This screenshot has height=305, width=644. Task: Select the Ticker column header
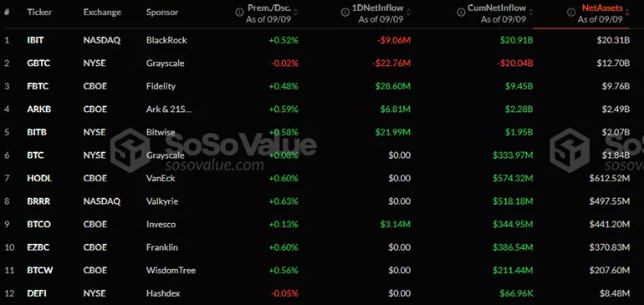point(39,12)
